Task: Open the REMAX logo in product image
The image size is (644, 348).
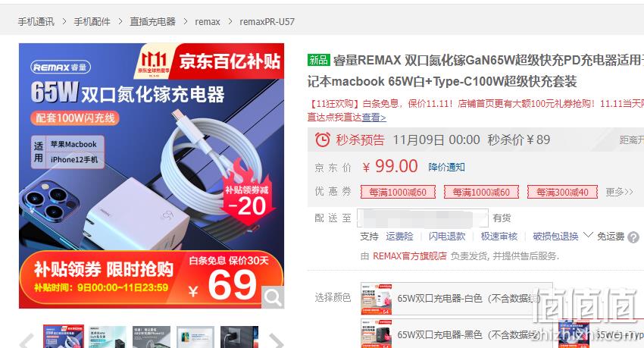Action: (x=61, y=67)
